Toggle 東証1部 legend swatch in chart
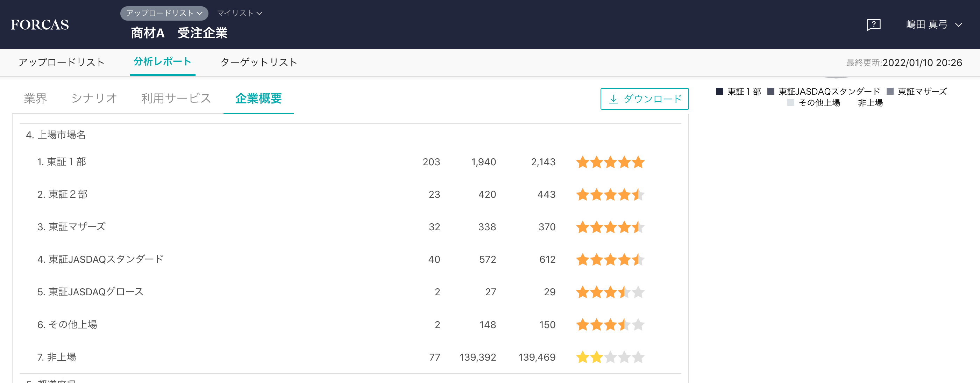980x383 pixels. (720, 91)
